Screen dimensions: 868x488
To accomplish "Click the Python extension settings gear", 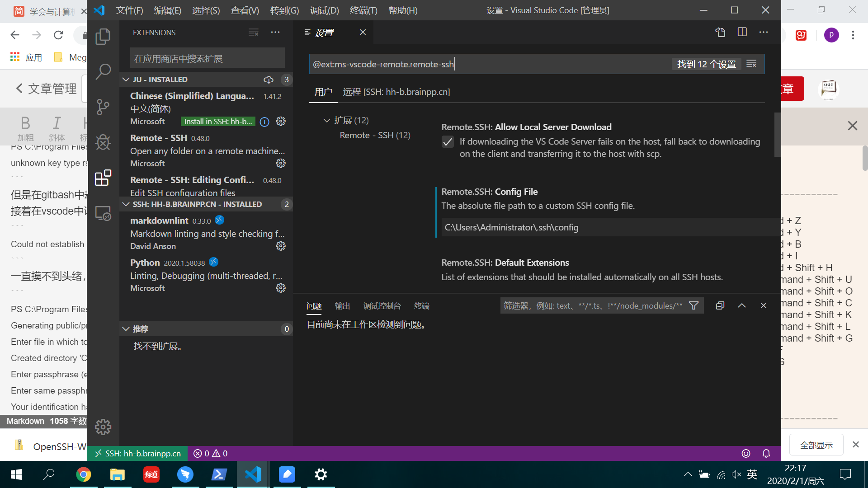I will tap(280, 288).
